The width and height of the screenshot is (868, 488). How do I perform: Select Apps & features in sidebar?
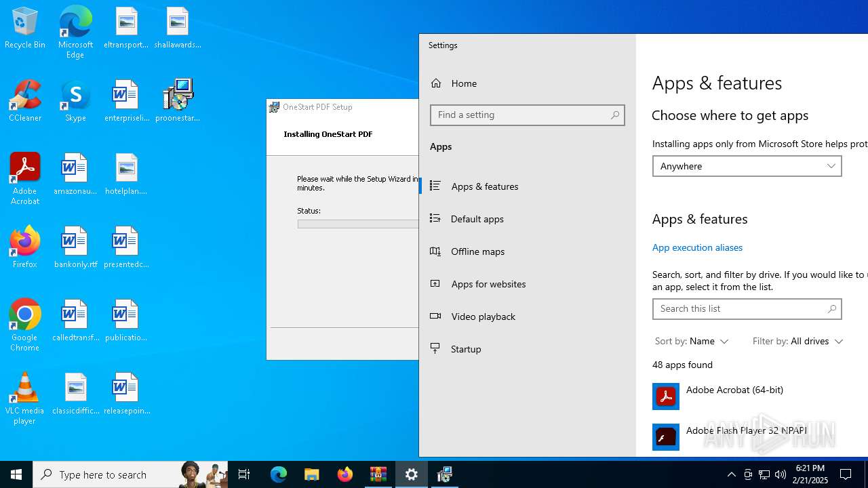528,186
